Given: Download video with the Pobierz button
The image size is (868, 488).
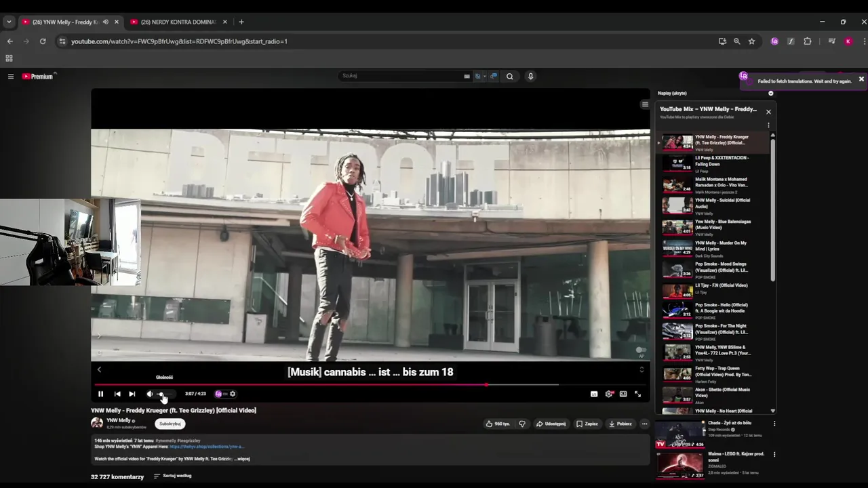Looking at the screenshot, I should pos(620,424).
